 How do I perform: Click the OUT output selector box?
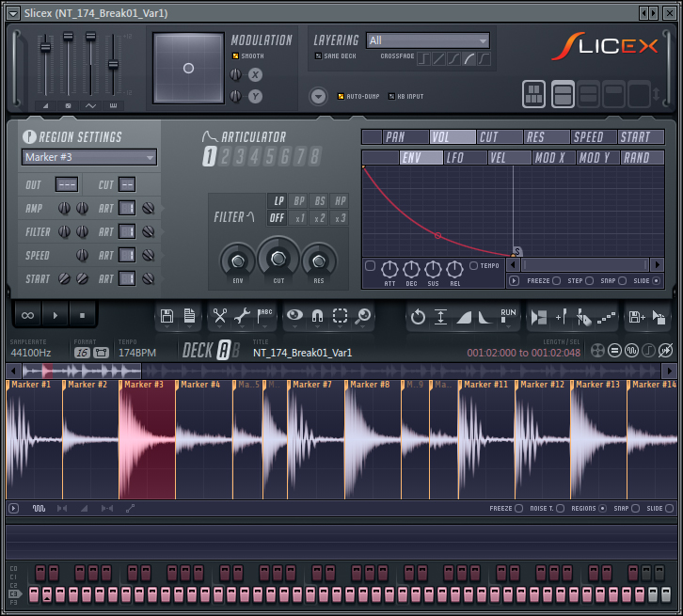click(67, 184)
